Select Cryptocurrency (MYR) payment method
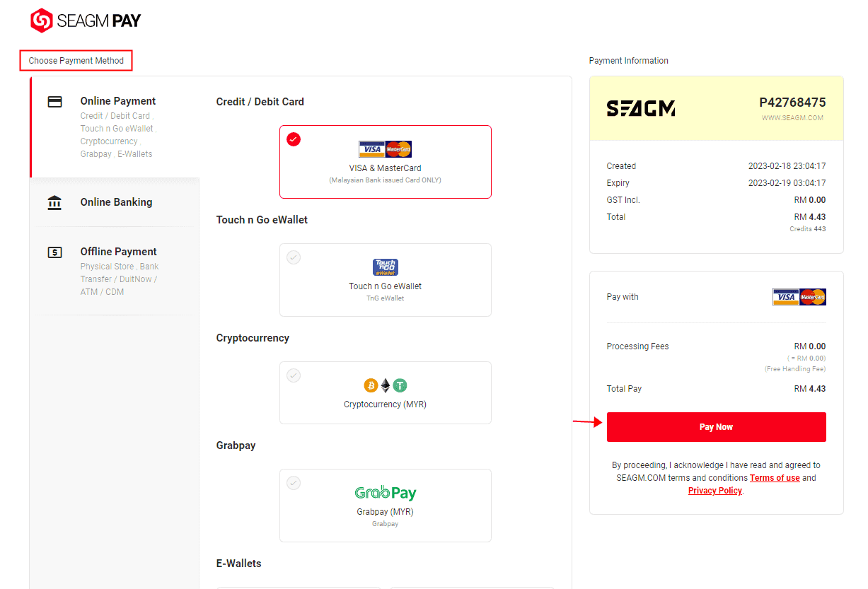This screenshot has height=589, width=868. tap(385, 392)
